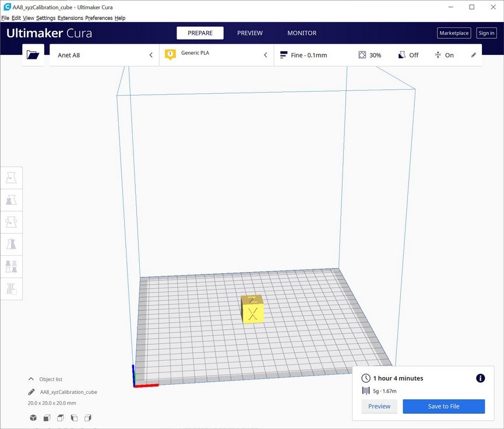The width and height of the screenshot is (504, 429).
Task: Open the Settings menu
Action: coord(45,18)
